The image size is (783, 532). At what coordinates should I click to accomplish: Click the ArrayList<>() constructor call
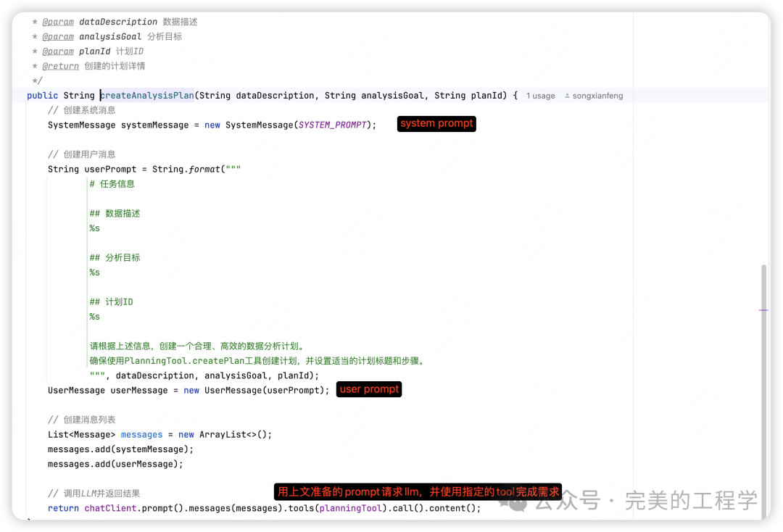(235, 435)
